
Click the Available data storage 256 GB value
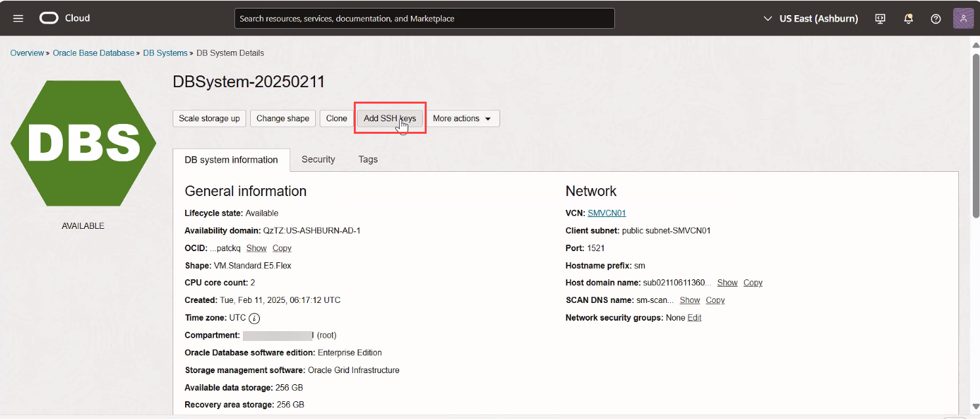(x=289, y=388)
